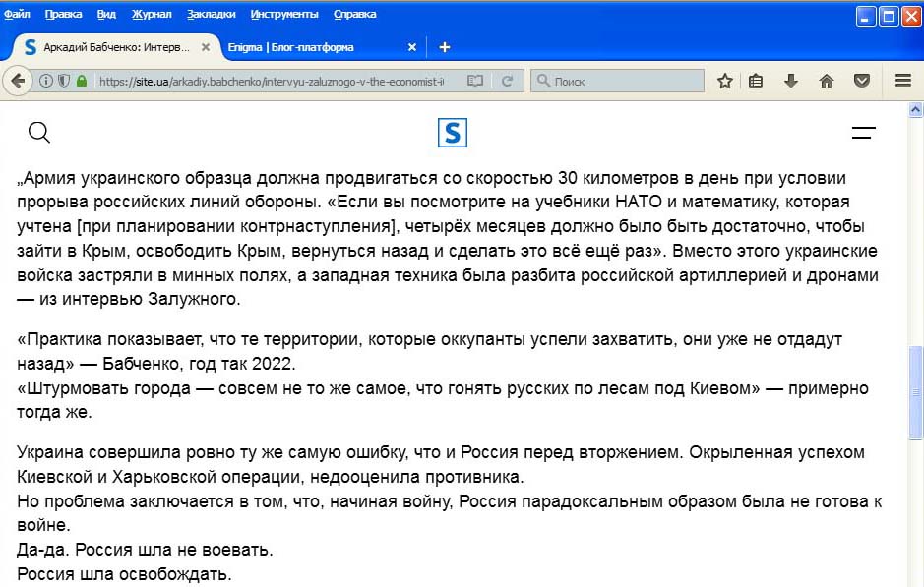Maximize the browser window
Image resolution: width=924 pixels, height=587 pixels.
(x=888, y=16)
